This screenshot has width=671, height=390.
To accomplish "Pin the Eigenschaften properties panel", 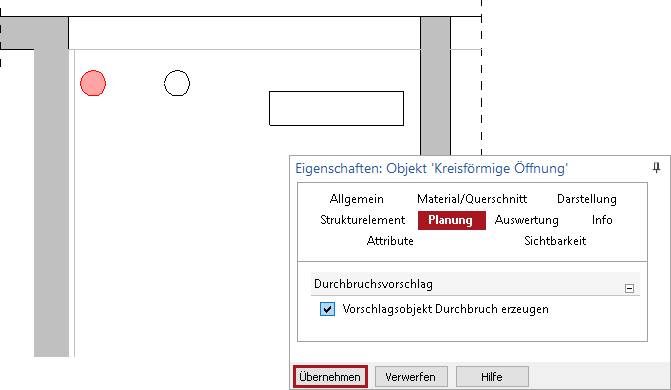I will tap(656, 167).
